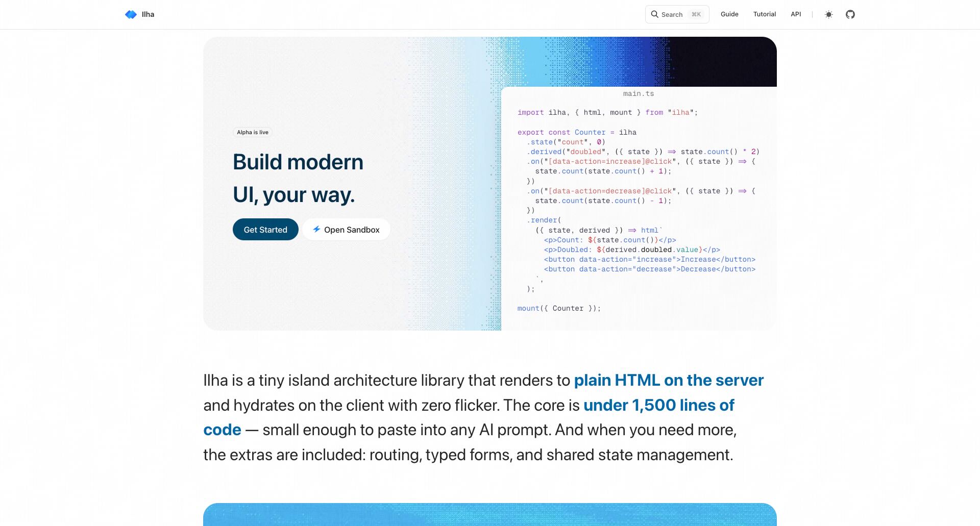Image resolution: width=980 pixels, height=526 pixels.
Task: Click the Ilha blue diamond logo
Action: click(131, 14)
